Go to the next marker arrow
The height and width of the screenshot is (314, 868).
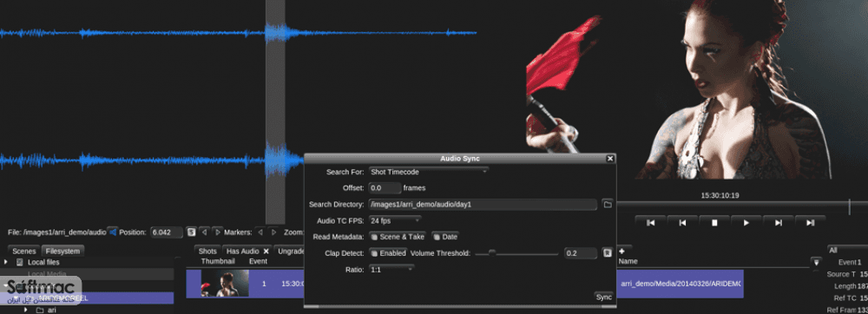(273, 232)
